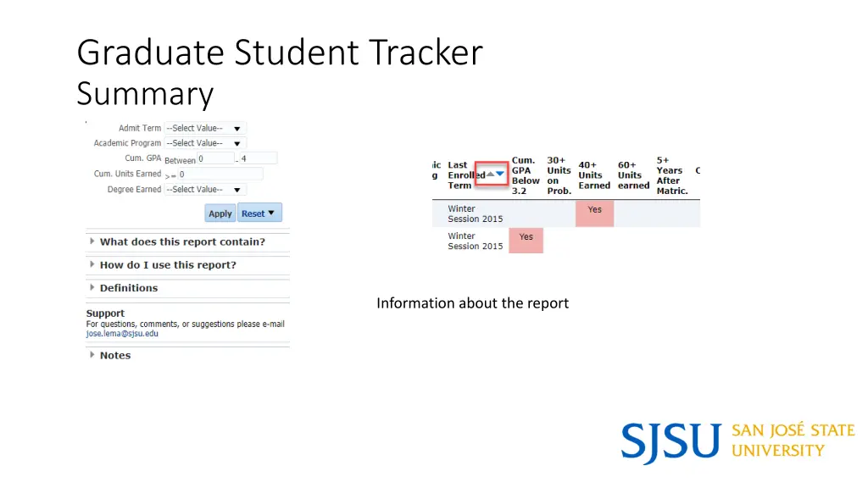Image resolution: width=868 pixels, height=488 pixels.
Task: Open the Degree Earned dropdown
Action: (205, 190)
